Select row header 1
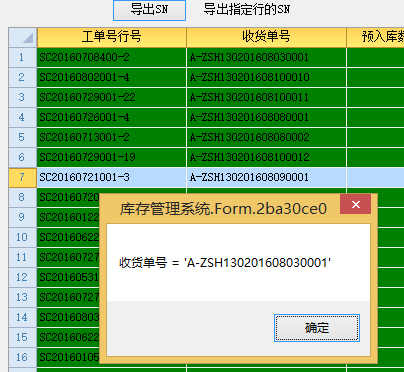Image resolution: width=404 pixels, height=372 pixels. coord(23,57)
